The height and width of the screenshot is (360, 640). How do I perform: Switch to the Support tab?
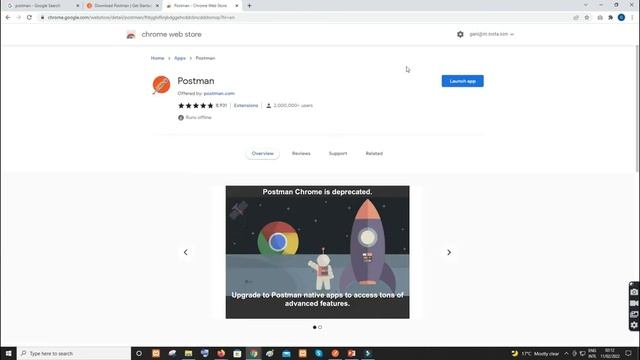[x=338, y=153]
